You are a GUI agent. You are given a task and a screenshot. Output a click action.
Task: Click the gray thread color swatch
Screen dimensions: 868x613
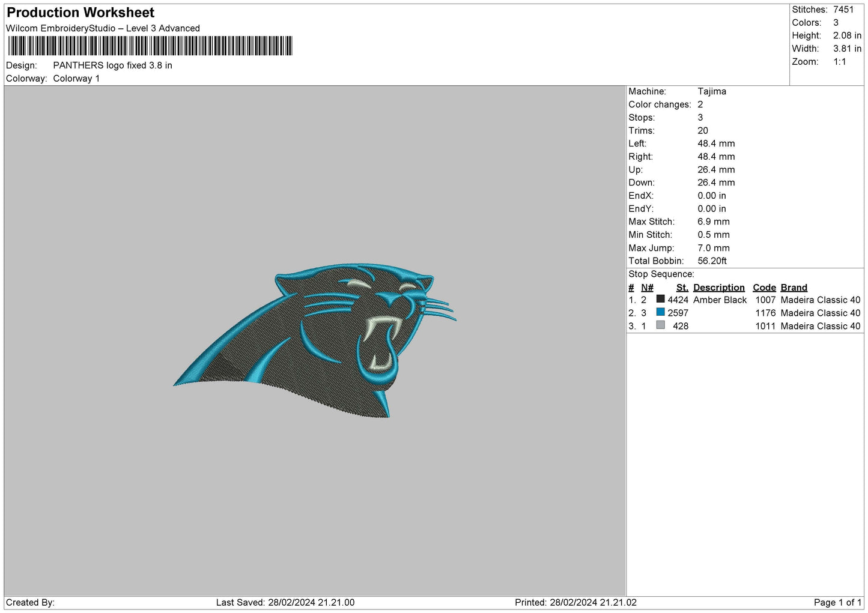660,325
